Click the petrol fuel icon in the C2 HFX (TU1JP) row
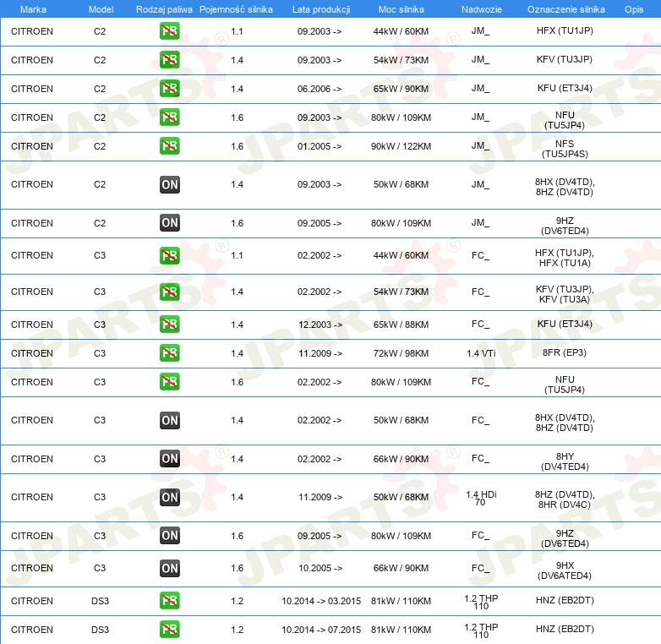Image resolution: width=661 pixels, height=644 pixels. pyautogui.click(x=169, y=31)
